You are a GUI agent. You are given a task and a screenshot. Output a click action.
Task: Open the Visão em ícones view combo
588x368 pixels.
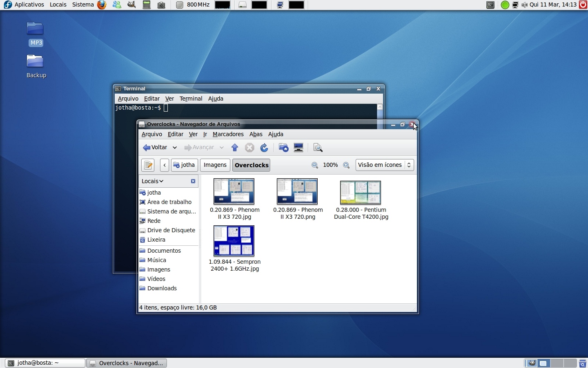tap(385, 165)
